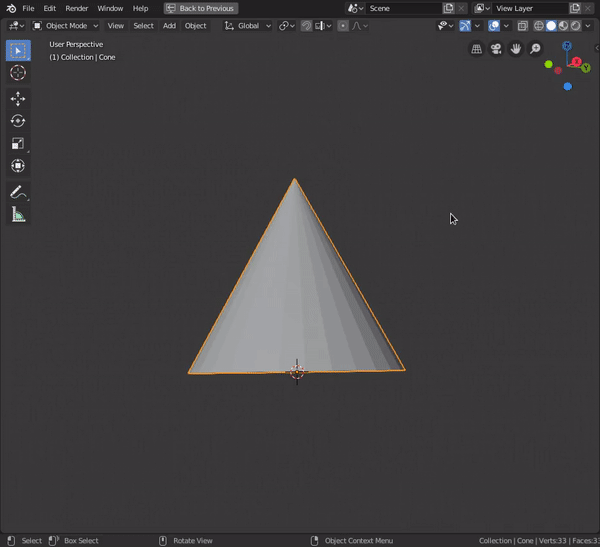600x547 pixels.
Task: Open the Window menu
Action: (110, 8)
